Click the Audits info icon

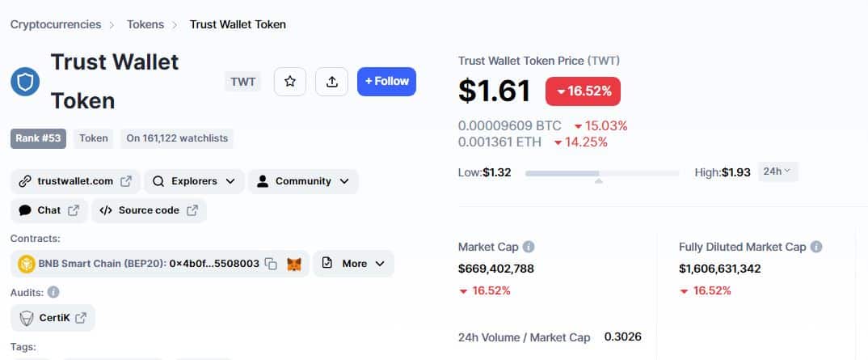[x=53, y=292]
